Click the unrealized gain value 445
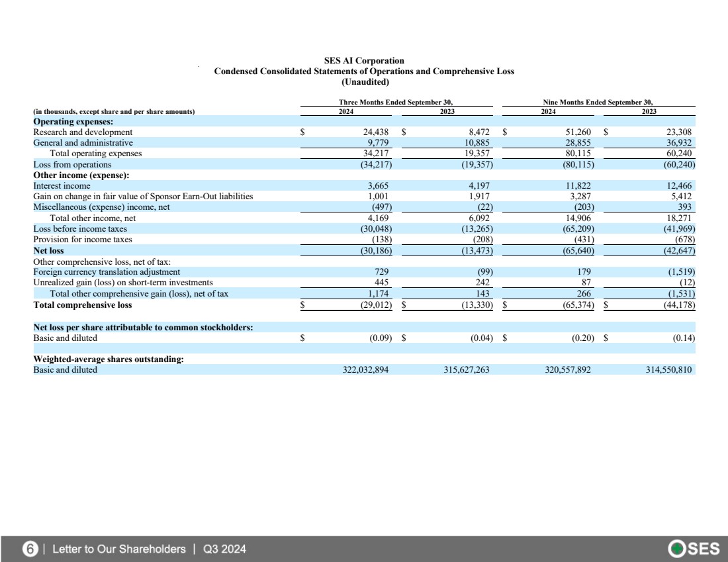 pyautogui.click(x=381, y=283)
